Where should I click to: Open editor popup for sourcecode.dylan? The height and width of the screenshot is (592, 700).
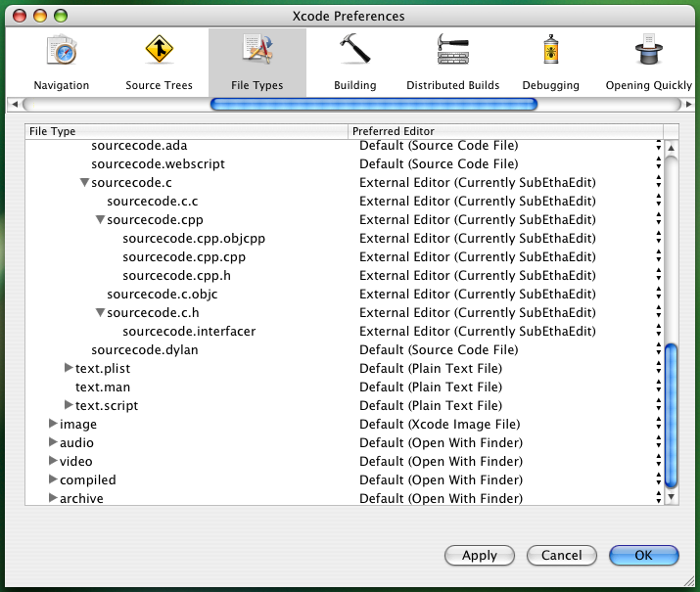[x=659, y=349]
